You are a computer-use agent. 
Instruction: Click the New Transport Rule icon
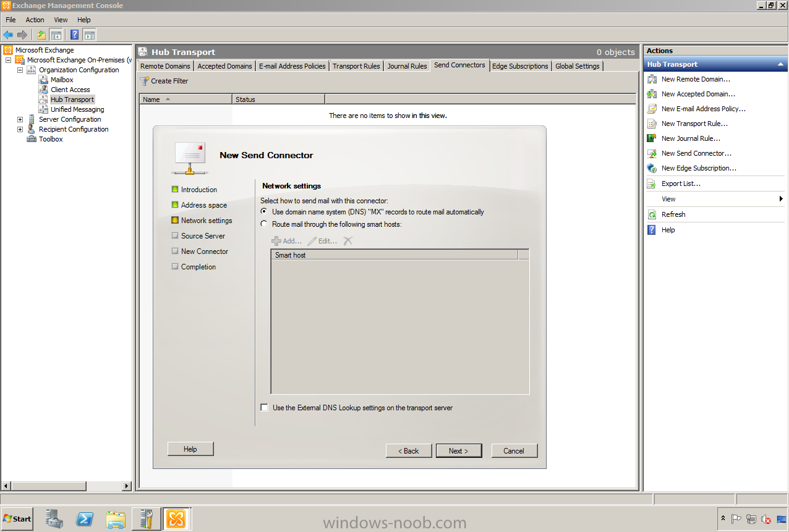652,124
